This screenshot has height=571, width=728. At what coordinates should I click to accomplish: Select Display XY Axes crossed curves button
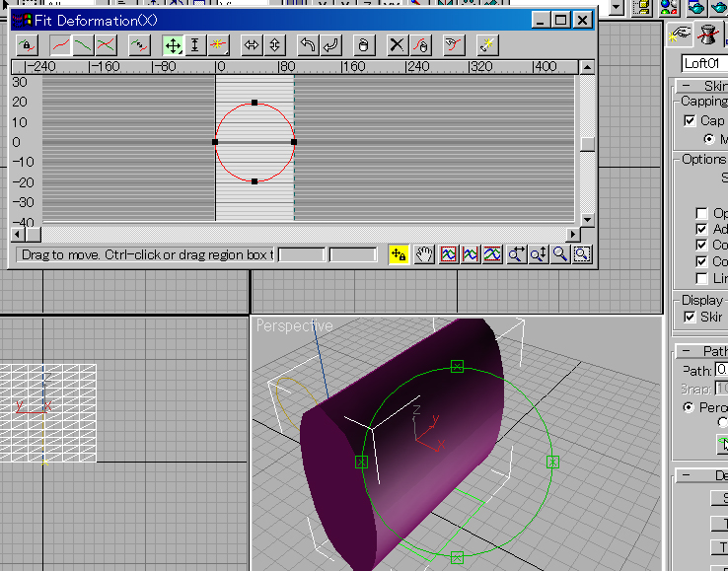tap(107, 45)
